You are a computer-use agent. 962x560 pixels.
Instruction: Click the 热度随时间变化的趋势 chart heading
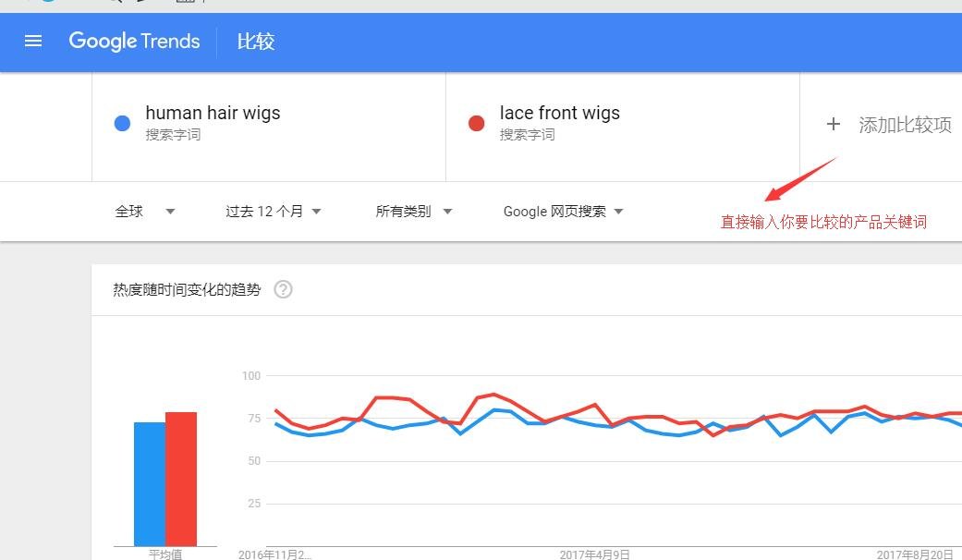187,289
